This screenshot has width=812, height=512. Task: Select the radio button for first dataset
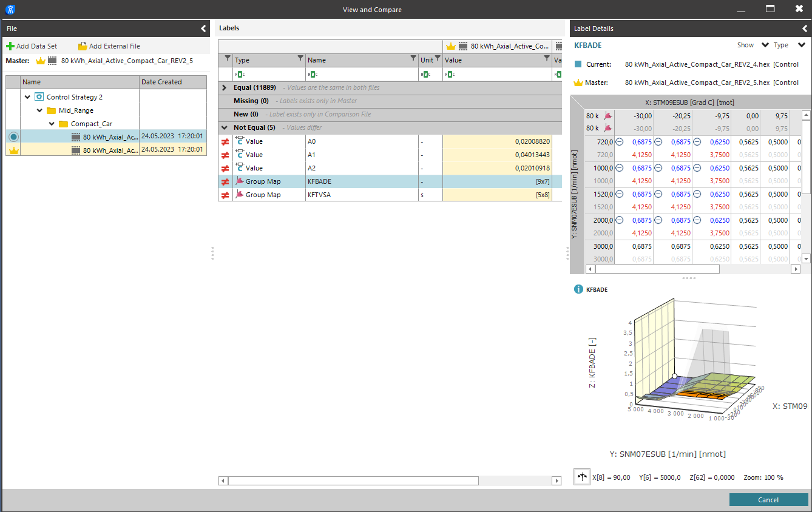pos(13,136)
